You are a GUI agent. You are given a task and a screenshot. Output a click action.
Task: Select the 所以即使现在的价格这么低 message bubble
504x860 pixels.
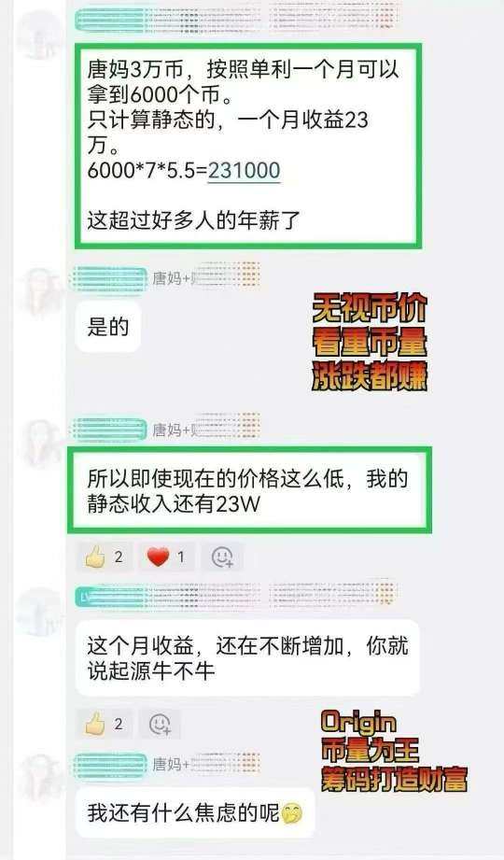pos(249,490)
